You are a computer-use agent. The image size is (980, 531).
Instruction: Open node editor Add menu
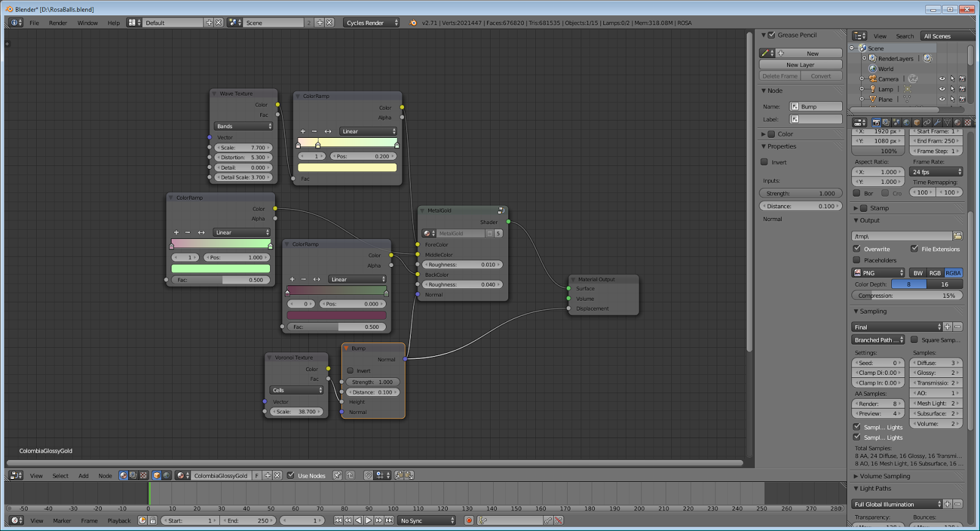click(83, 475)
